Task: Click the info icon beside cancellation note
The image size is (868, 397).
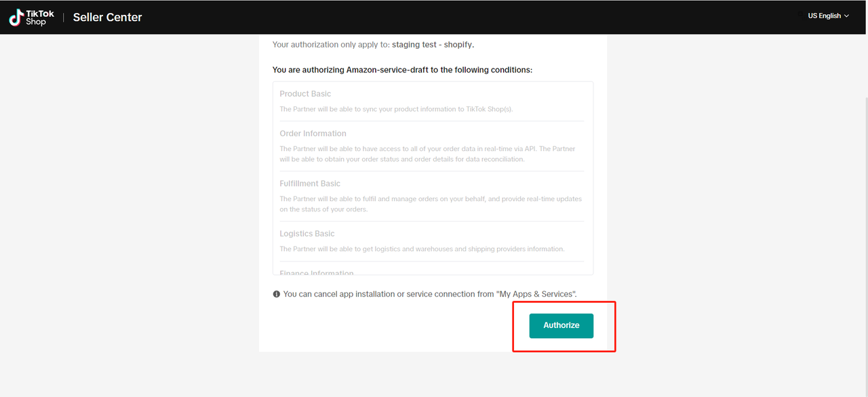Action: click(277, 295)
